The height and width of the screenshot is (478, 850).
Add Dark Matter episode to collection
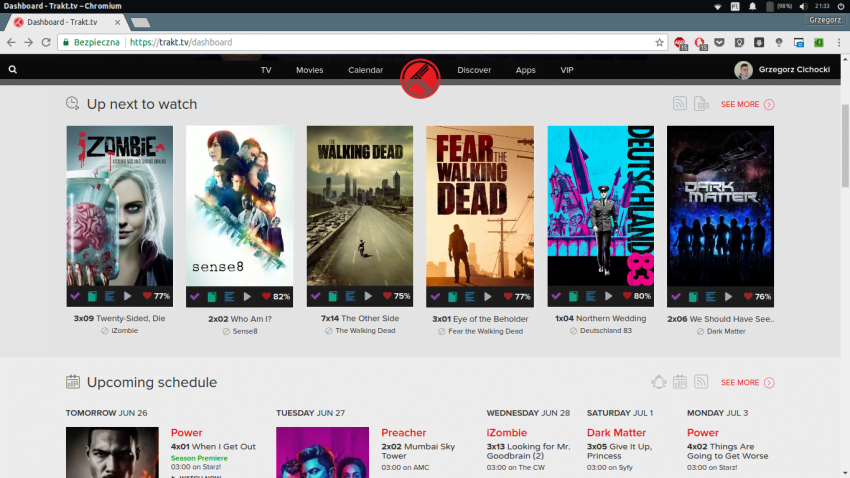pos(693,296)
